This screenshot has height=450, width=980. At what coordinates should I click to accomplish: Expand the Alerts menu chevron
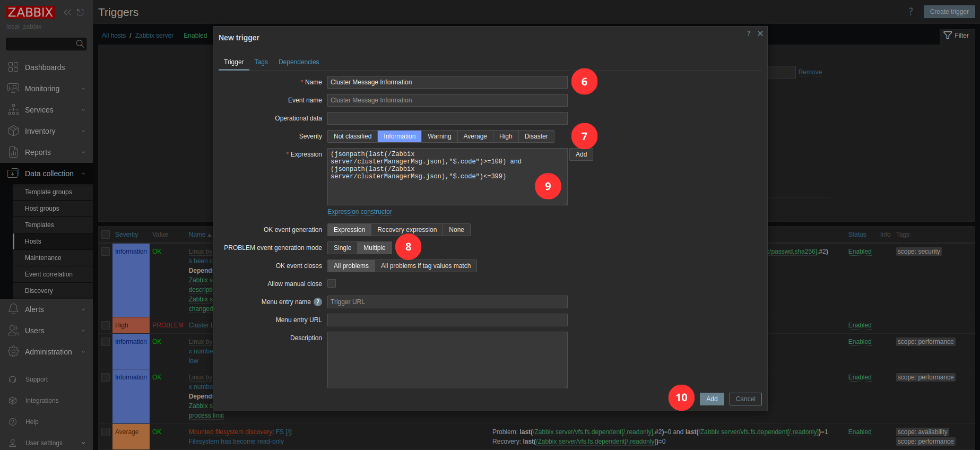[83, 309]
